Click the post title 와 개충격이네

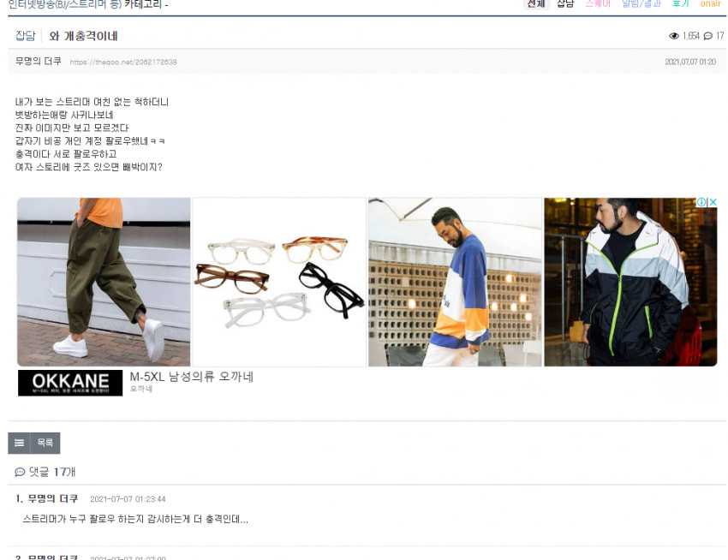pyautogui.click(x=83, y=36)
